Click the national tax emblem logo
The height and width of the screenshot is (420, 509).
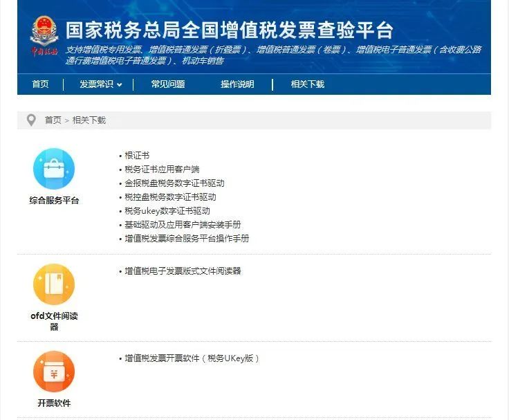click(x=44, y=36)
